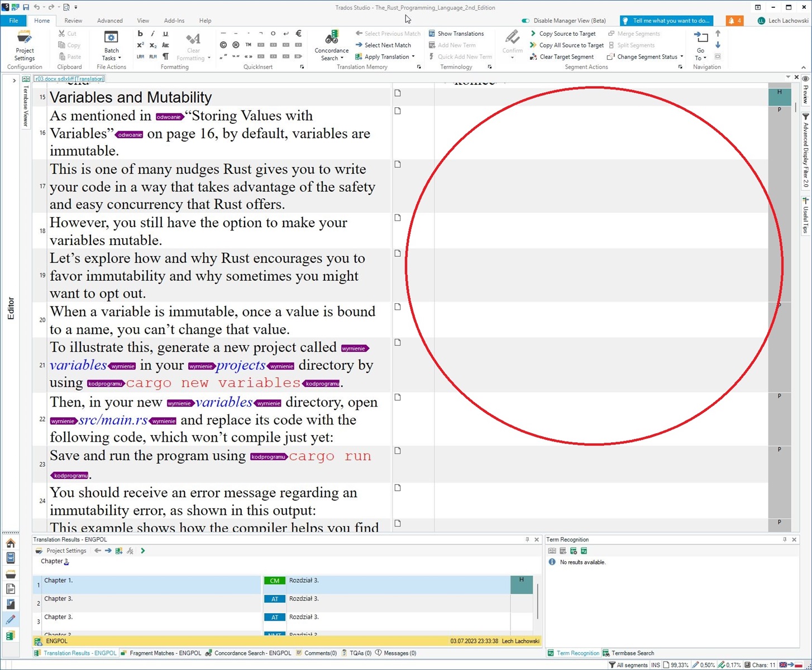Insert the copyright symbol
The width and height of the screenshot is (812, 670).
click(223, 45)
